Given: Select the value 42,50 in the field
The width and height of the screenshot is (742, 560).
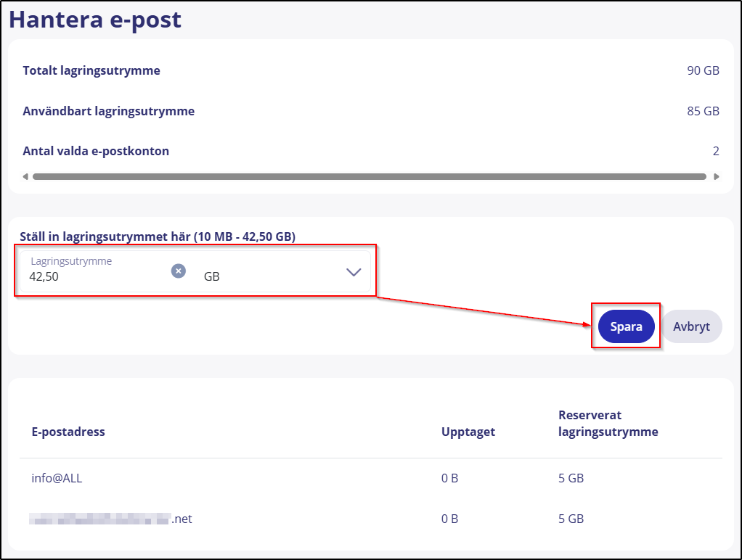Looking at the screenshot, I should 45,276.
